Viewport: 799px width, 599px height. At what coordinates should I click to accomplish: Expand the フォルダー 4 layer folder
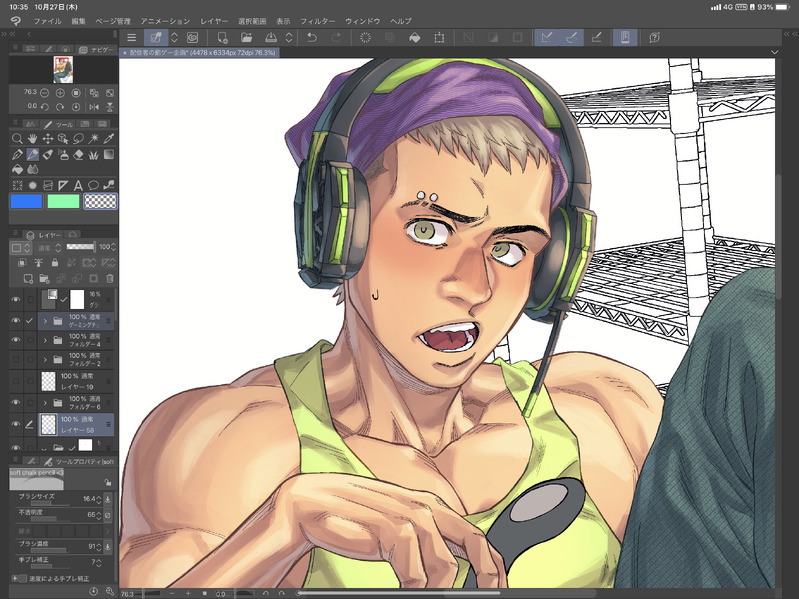coord(45,340)
